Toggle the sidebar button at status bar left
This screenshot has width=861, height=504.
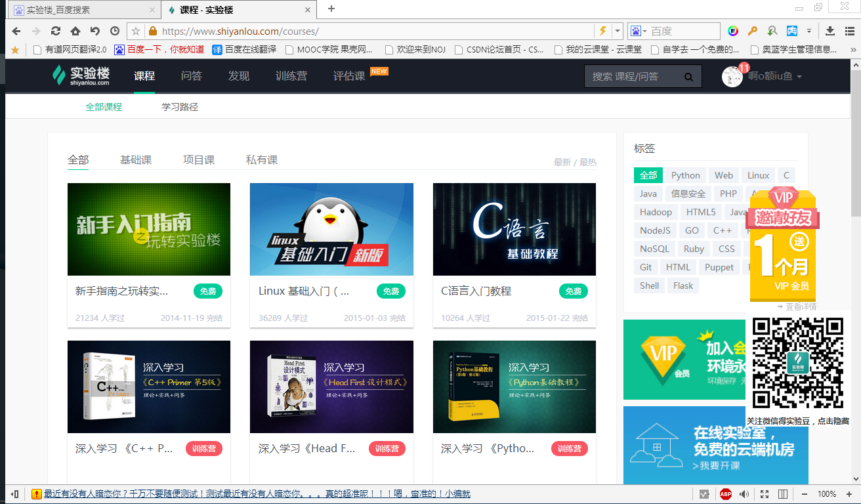(x=14, y=494)
